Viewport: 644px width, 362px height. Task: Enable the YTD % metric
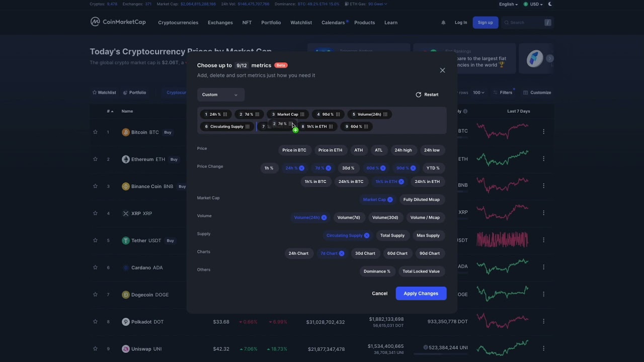pyautogui.click(x=433, y=168)
